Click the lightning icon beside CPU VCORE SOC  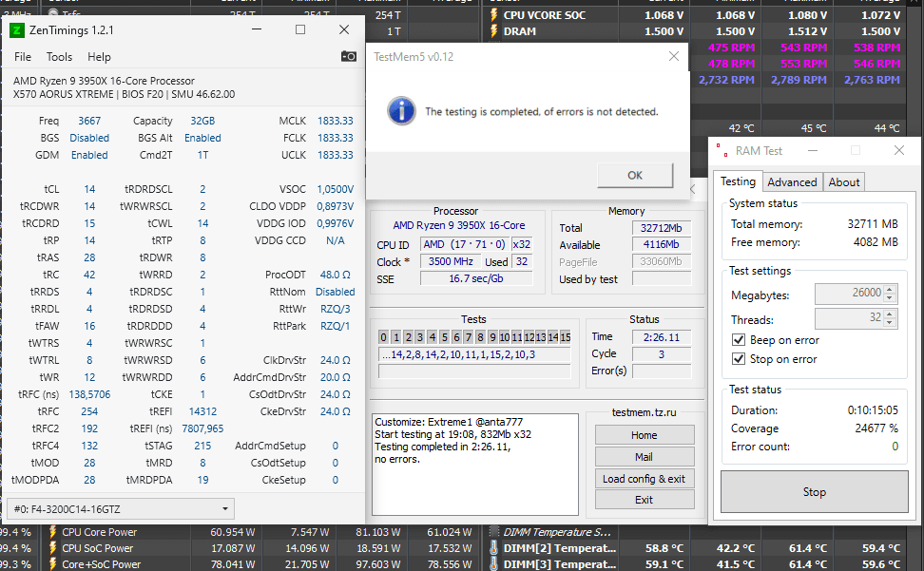coord(494,15)
